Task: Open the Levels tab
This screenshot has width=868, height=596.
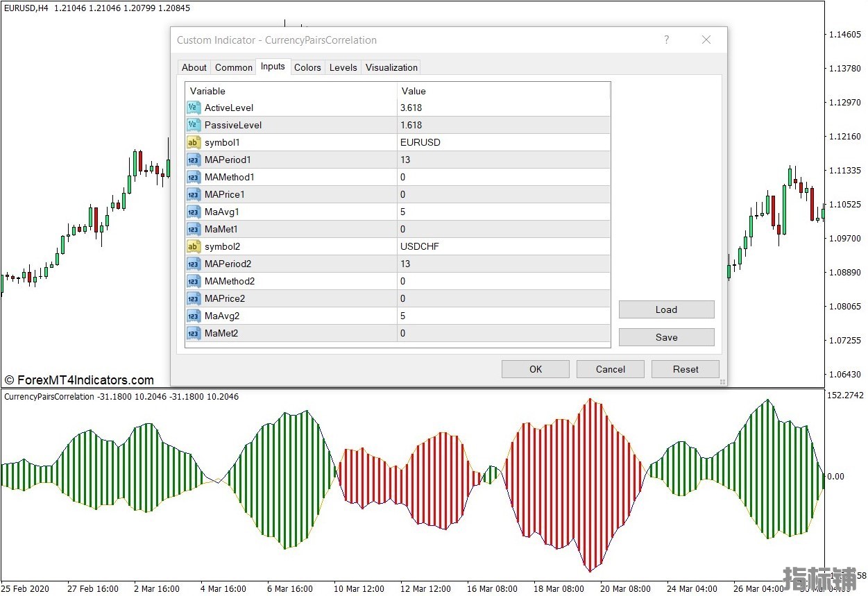Action: (343, 67)
